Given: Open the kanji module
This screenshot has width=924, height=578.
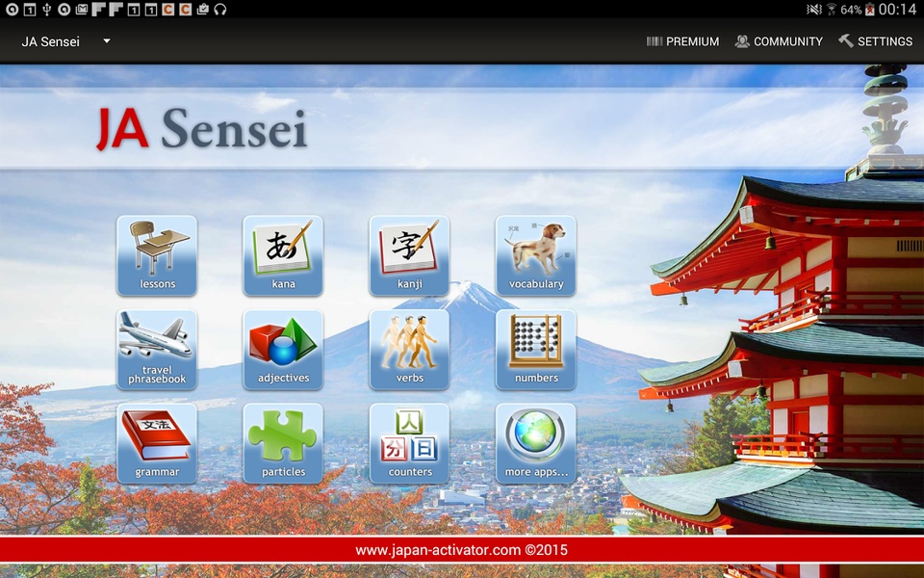Looking at the screenshot, I should [410, 255].
